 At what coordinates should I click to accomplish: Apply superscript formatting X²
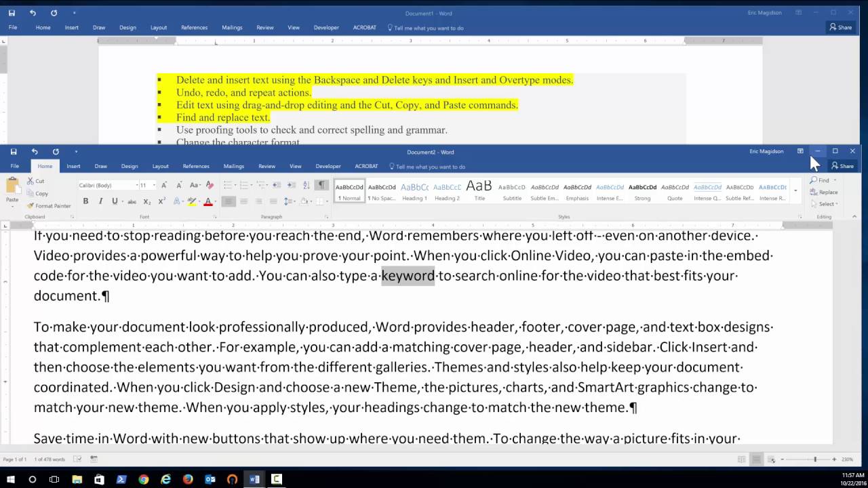click(x=161, y=201)
